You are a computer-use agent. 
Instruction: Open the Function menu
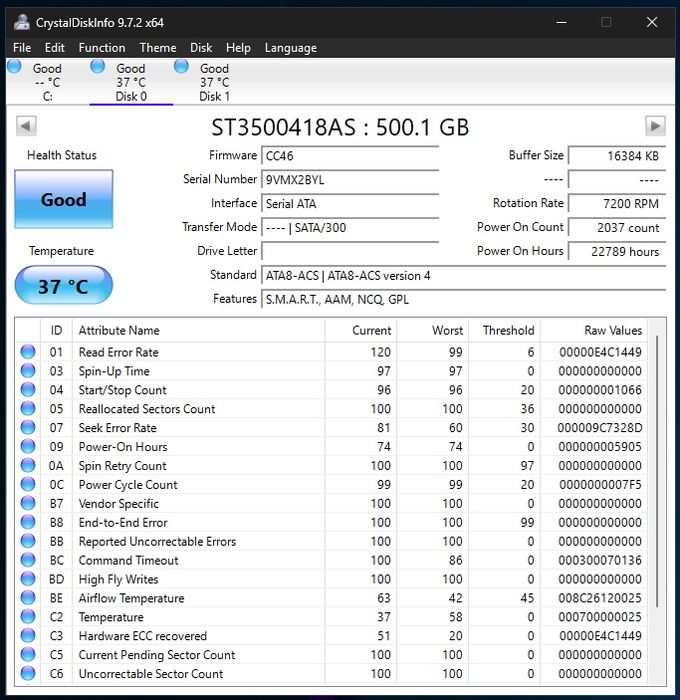[x=102, y=48]
